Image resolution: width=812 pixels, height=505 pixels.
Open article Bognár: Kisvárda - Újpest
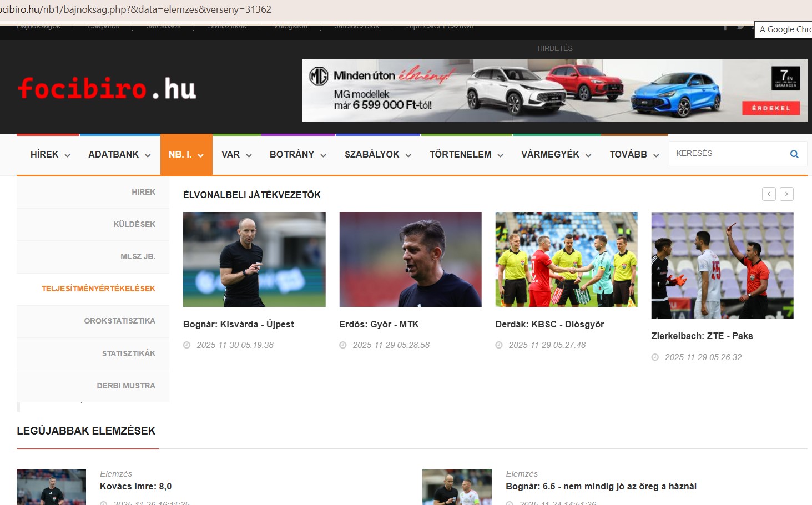pyautogui.click(x=239, y=324)
